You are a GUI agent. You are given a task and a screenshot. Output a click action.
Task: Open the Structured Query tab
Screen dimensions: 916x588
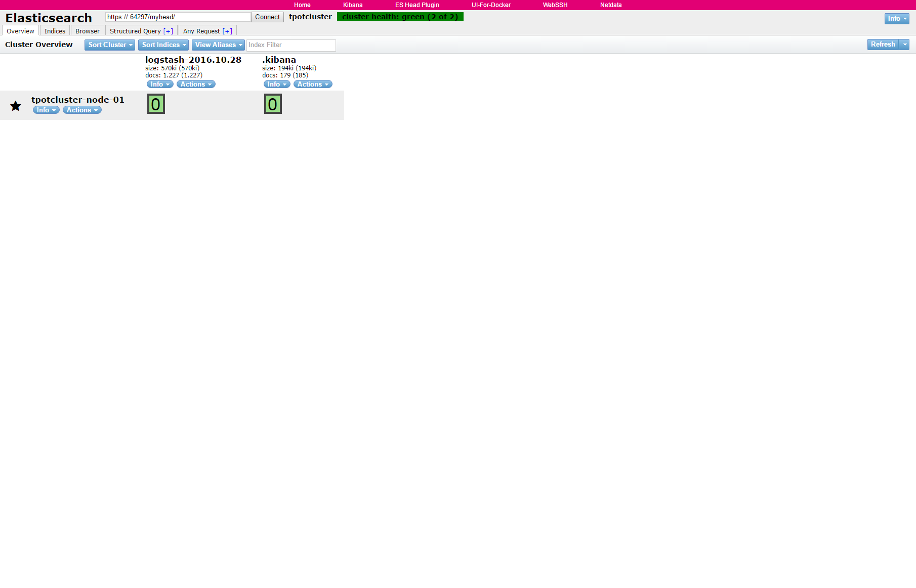click(135, 31)
